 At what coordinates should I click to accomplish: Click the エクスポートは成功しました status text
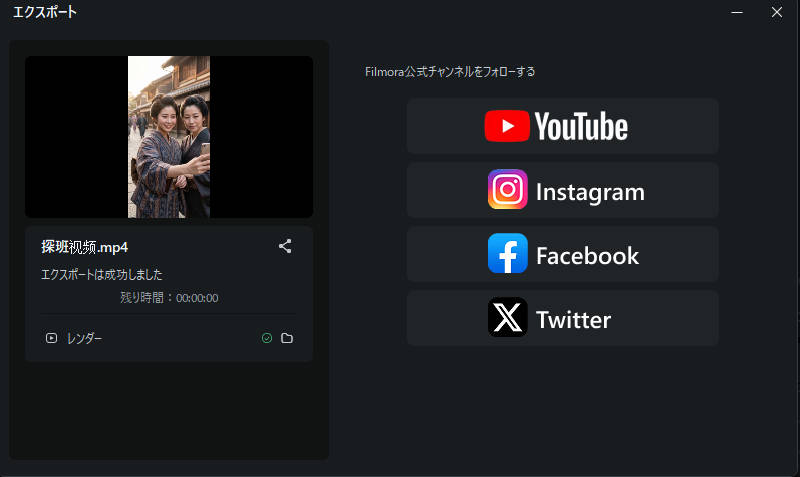coord(102,274)
